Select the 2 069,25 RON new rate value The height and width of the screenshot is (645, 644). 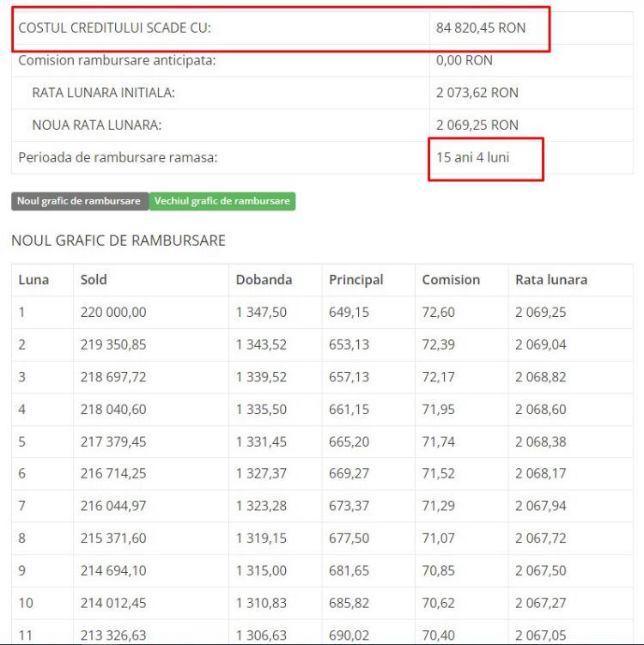coord(477,125)
